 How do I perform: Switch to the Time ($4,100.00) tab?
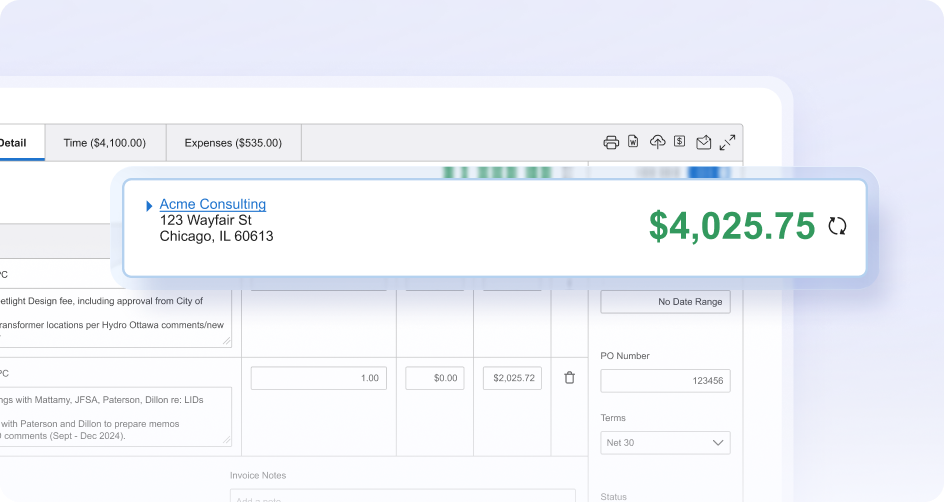click(x=105, y=143)
